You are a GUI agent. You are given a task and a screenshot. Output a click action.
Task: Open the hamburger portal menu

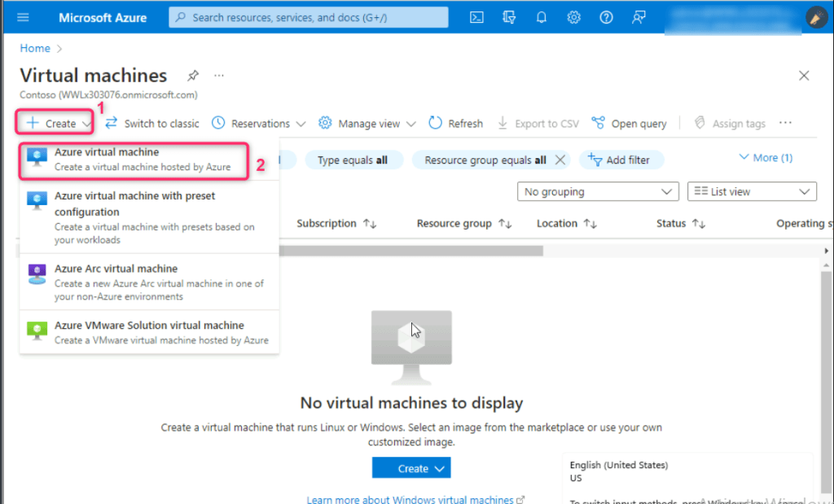[x=23, y=17]
